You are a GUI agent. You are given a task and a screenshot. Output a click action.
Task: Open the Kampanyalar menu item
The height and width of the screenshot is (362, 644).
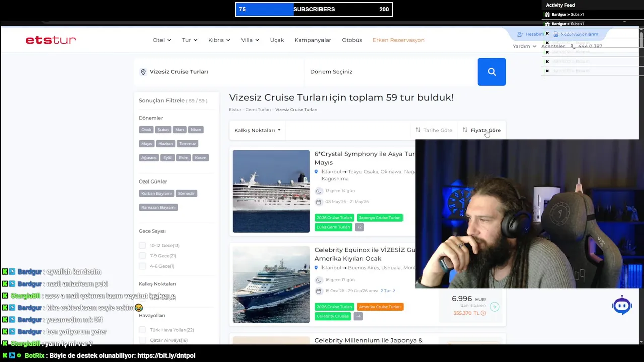pos(313,40)
